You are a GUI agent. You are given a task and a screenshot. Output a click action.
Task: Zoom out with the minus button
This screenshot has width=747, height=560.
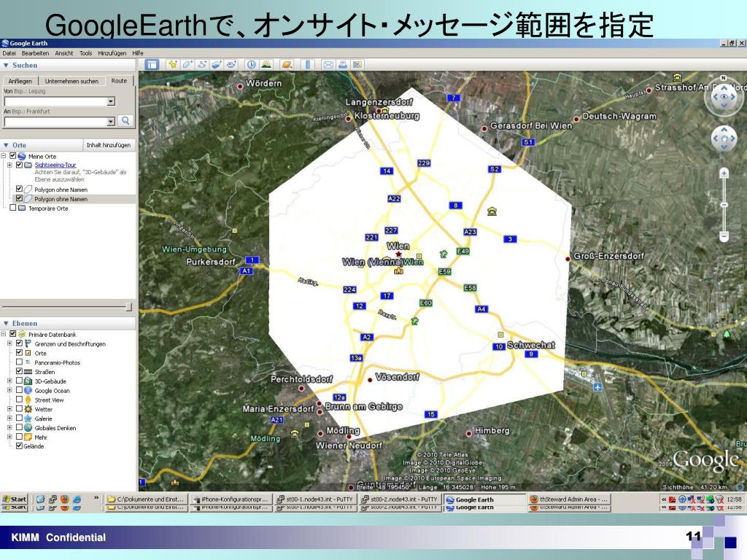[724, 236]
